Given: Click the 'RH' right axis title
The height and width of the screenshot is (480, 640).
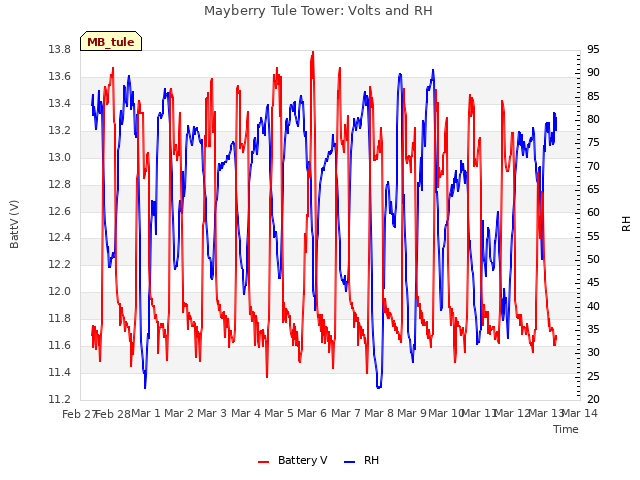Looking at the screenshot, I should 626,224.
